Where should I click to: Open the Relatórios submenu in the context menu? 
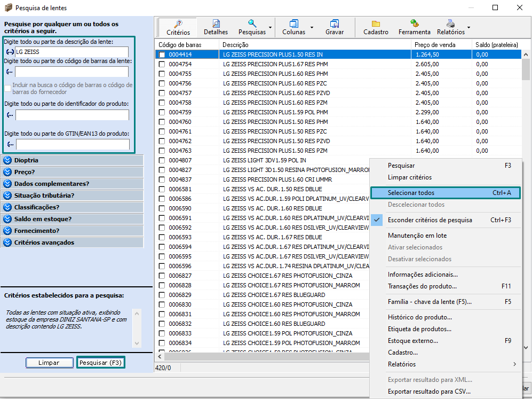(x=446, y=364)
